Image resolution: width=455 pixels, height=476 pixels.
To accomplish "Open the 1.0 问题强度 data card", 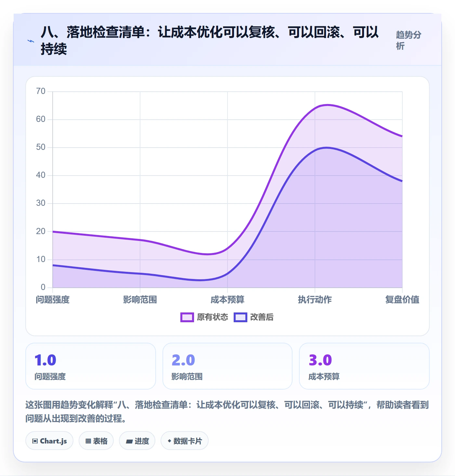I will [x=91, y=366].
